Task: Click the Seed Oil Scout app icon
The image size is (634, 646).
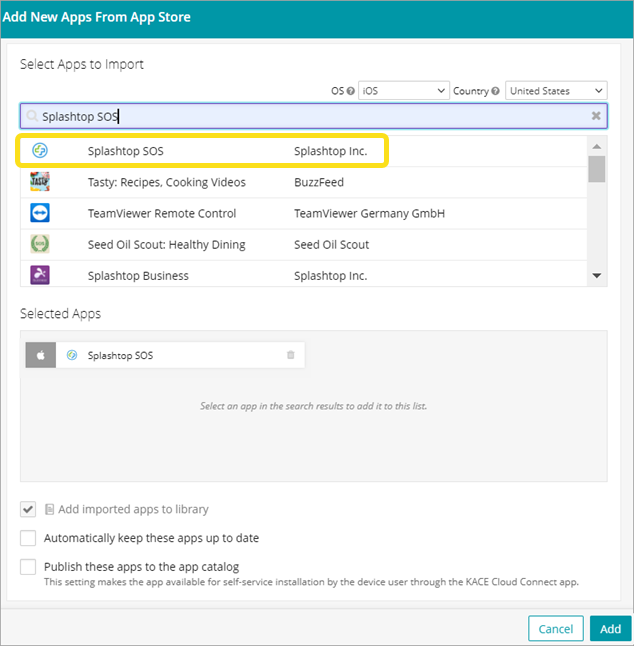Action: [x=40, y=244]
